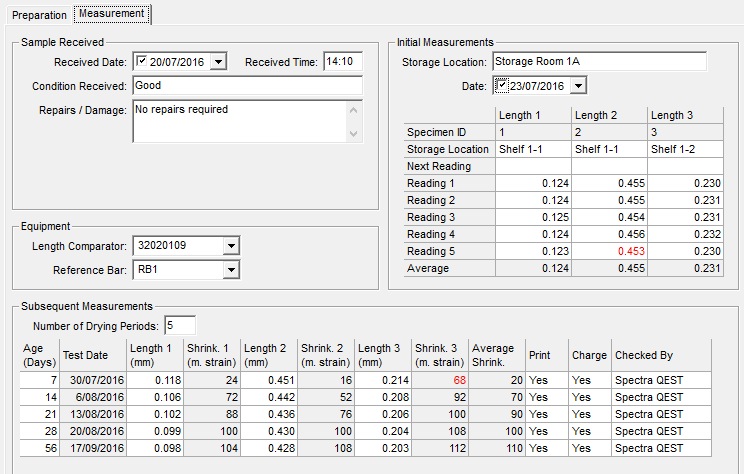Click the Checked By column header

click(x=659, y=355)
